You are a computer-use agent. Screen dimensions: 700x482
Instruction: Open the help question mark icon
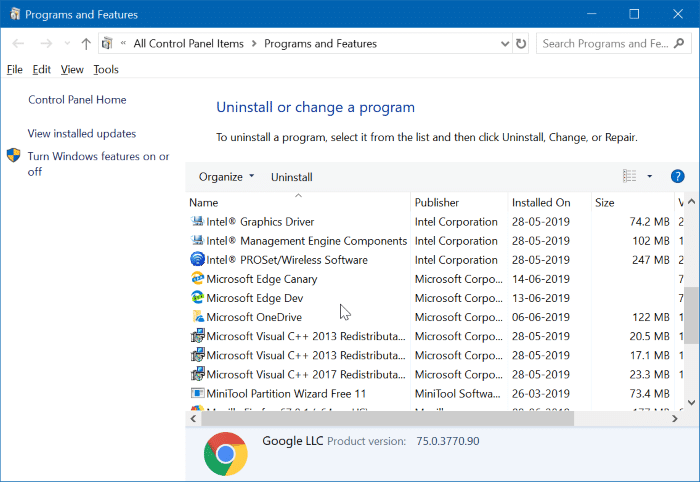[x=677, y=176]
